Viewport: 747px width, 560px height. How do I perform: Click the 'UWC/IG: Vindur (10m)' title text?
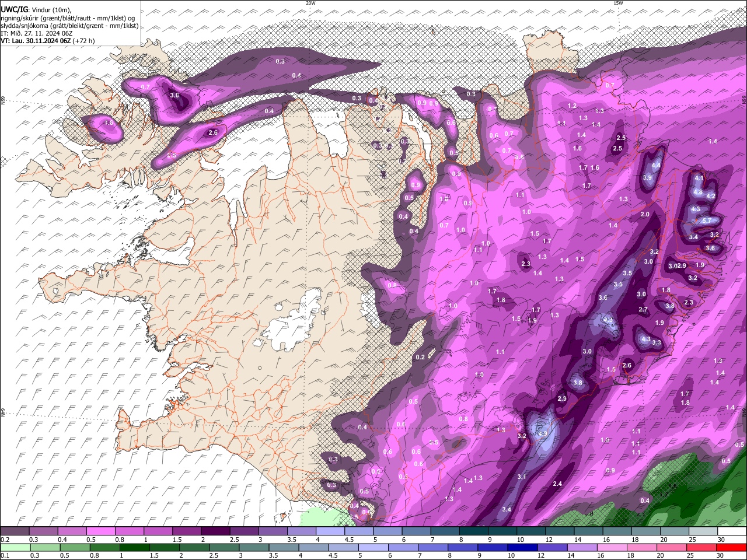[x=36, y=9]
